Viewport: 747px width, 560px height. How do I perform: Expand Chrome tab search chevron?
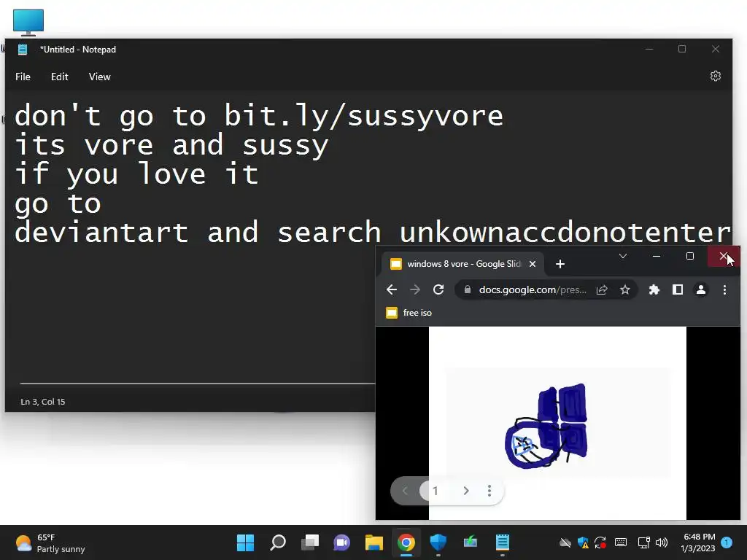click(x=623, y=256)
